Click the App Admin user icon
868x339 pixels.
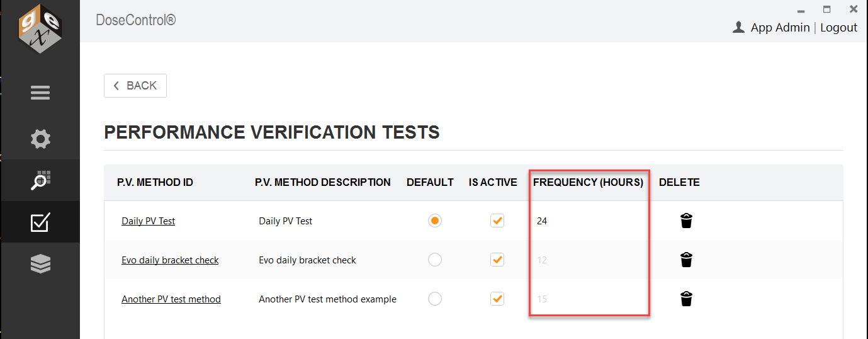pos(739,27)
